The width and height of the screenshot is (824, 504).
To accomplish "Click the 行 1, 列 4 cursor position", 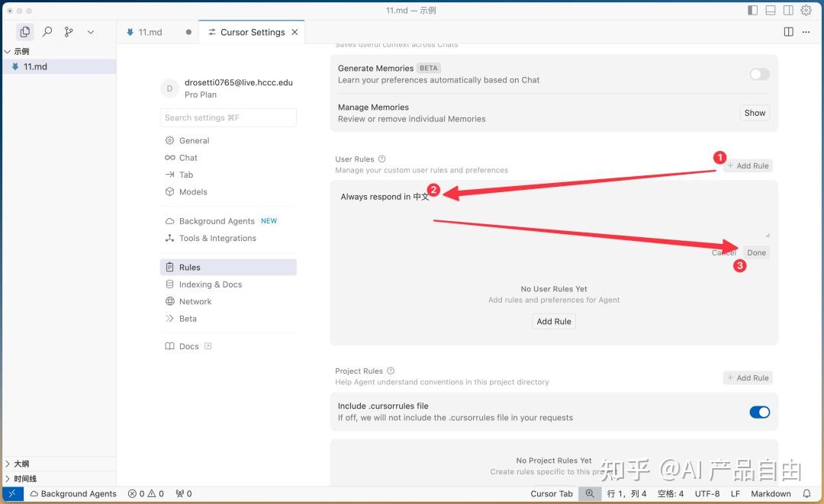I will pyautogui.click(x=626, y=493).
